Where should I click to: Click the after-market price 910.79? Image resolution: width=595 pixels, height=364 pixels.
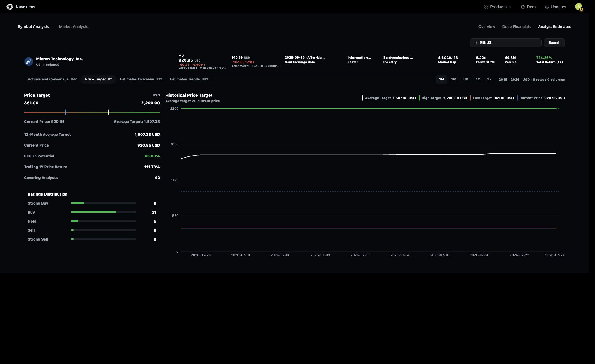(x=237, y=58)
